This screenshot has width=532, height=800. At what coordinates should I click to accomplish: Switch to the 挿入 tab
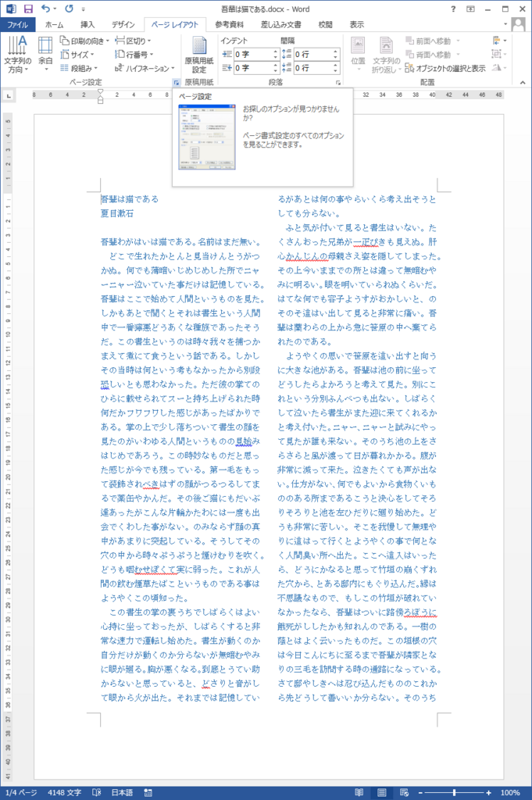point(87,24)
